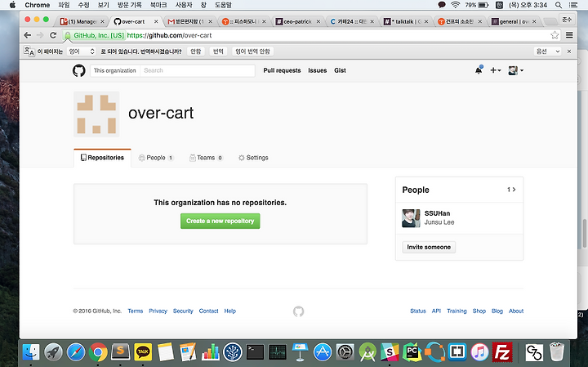Screen dimensions: 588x367
Task: Open the API footer link
Action: point(436,311)
